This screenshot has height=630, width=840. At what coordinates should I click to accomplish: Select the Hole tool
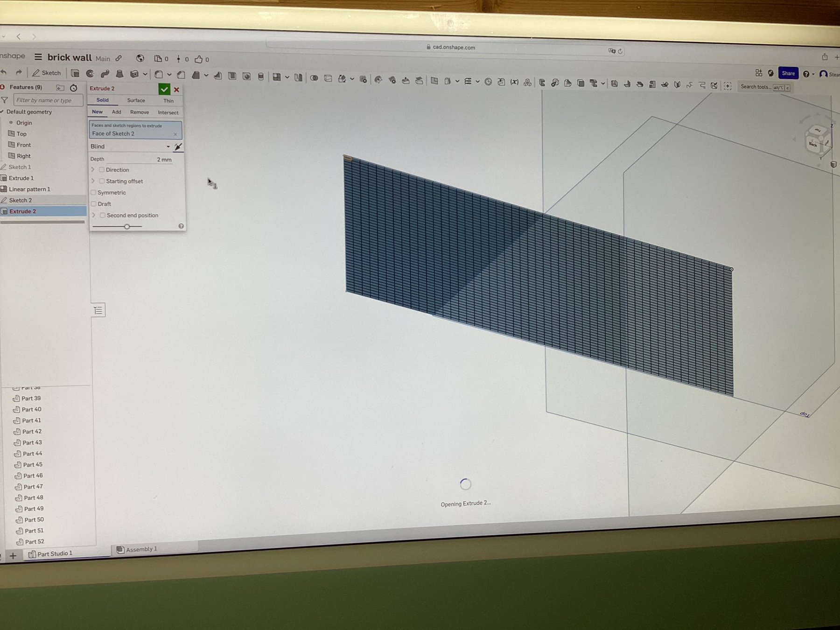click(x=246, y=76)
